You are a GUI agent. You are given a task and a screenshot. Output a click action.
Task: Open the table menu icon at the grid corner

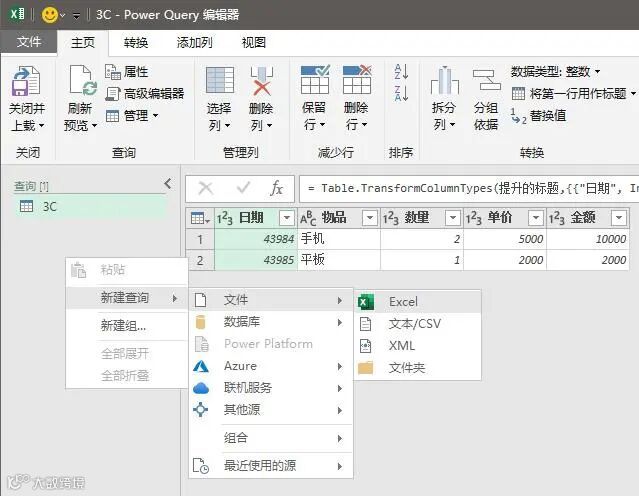200,218
